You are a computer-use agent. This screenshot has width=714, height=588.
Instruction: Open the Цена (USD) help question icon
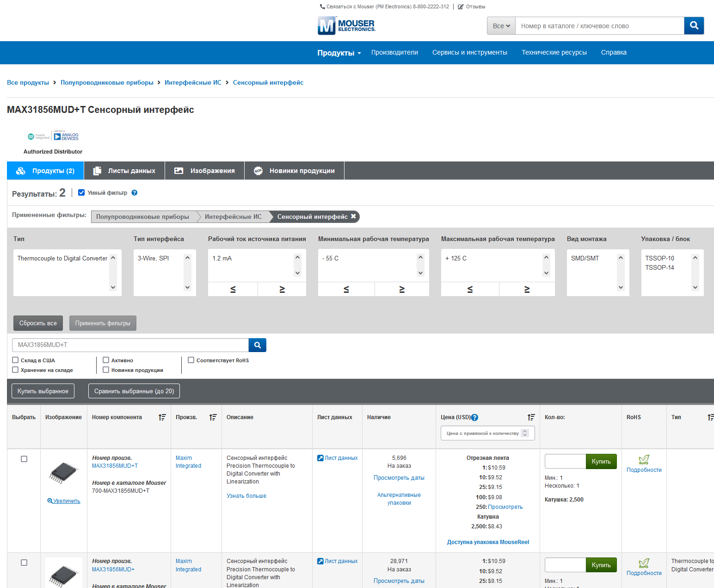(x=474, y=417)
